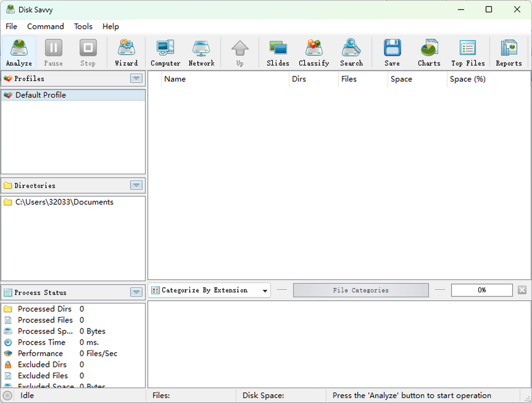Click the 0% progress indicator
This screenshot has height=403, width=532.
click(481, 290)
